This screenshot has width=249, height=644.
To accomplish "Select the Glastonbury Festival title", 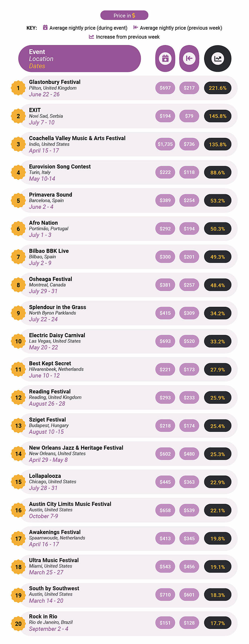I will [x=55, y=82].
